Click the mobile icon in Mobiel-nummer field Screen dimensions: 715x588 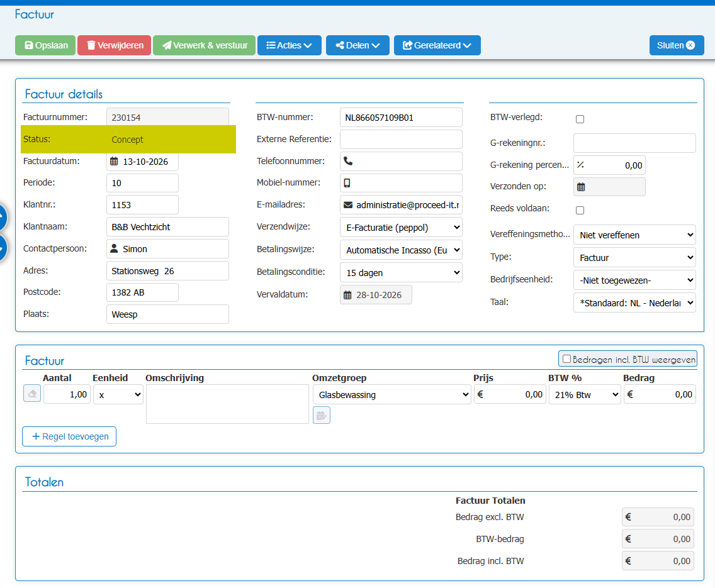click(347, 182)
